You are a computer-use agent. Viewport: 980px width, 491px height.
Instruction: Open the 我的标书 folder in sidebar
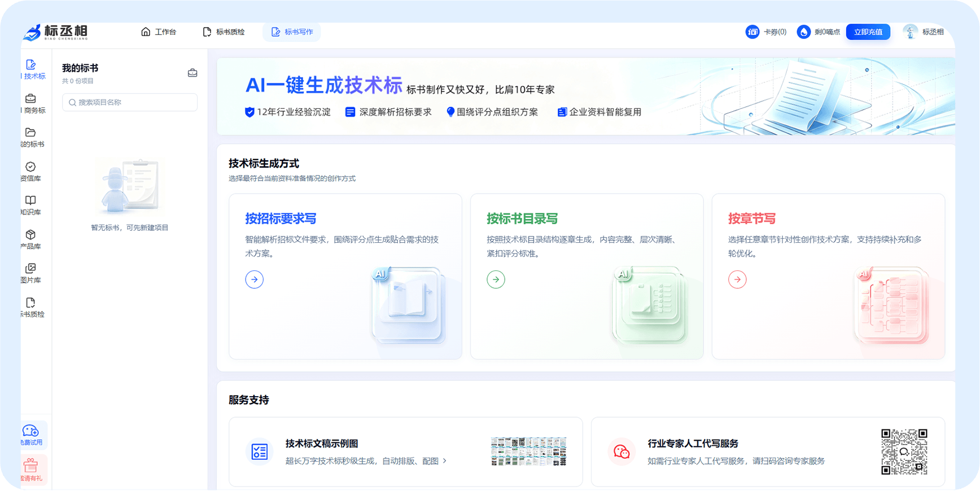(33, 138)
